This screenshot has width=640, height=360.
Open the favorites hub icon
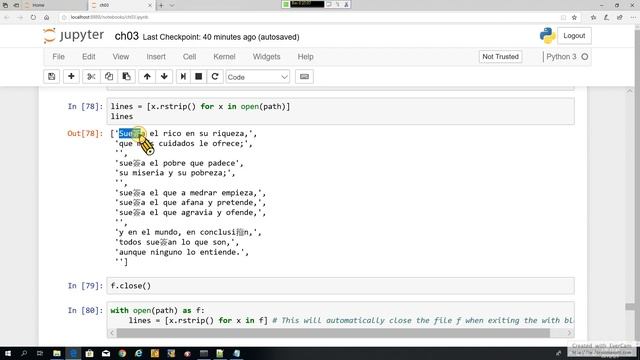tap(593, 17)
